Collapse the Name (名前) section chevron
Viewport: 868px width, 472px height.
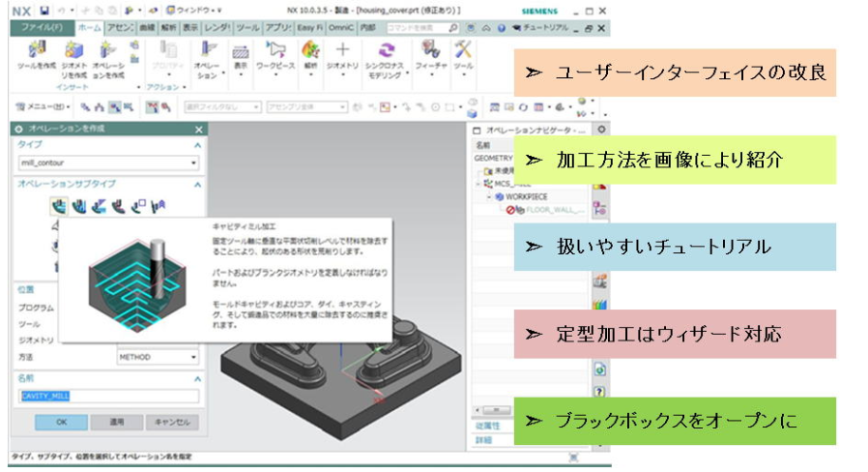197,379
